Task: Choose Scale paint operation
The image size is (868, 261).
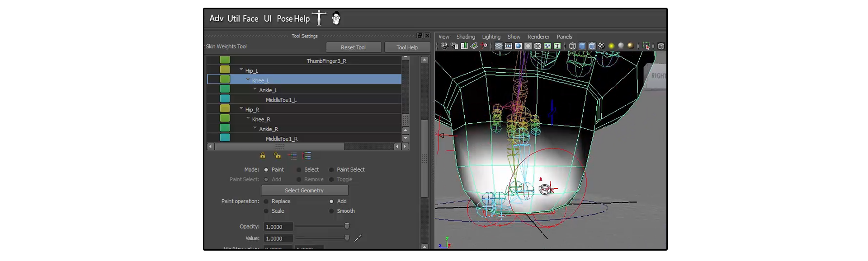Action: click(266, 211)
